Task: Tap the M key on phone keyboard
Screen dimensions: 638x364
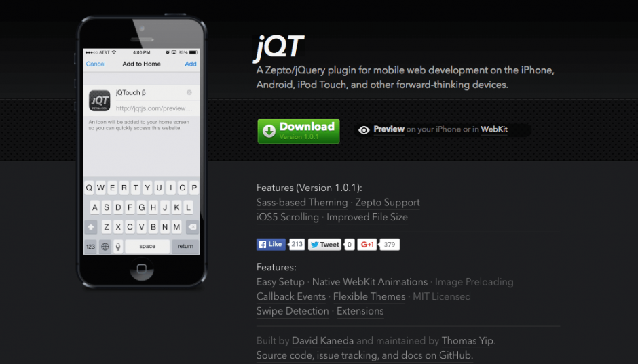Action: [x=176, y=227]
